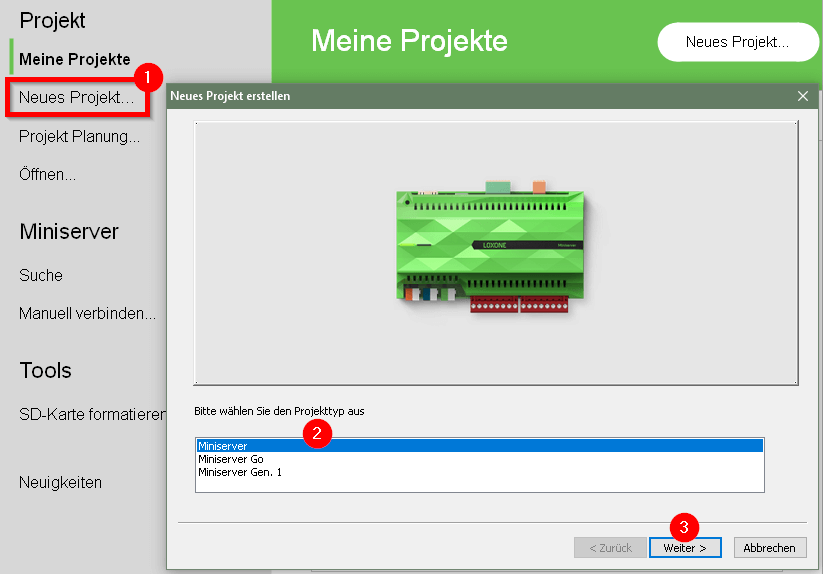Click the white Neues Projekt... header button
823x574 pixels.
(x=737, y=42)
